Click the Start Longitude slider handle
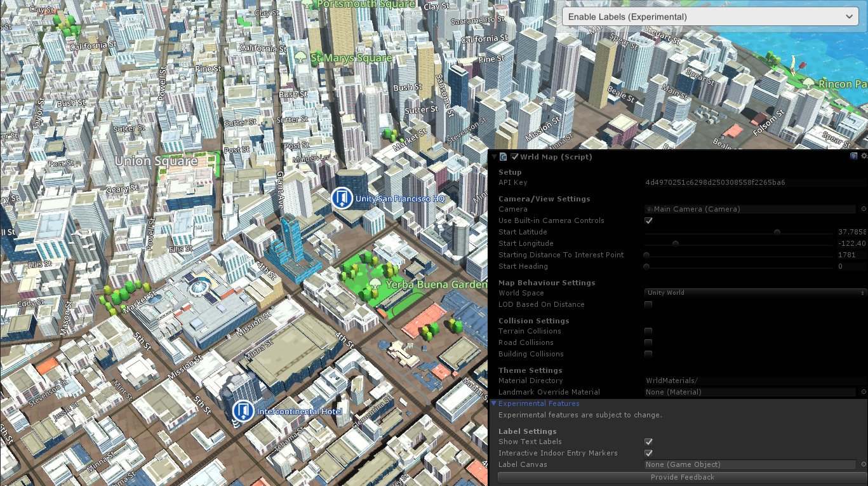The height and width of the screenshot is (486, 868). coord(676,243)
